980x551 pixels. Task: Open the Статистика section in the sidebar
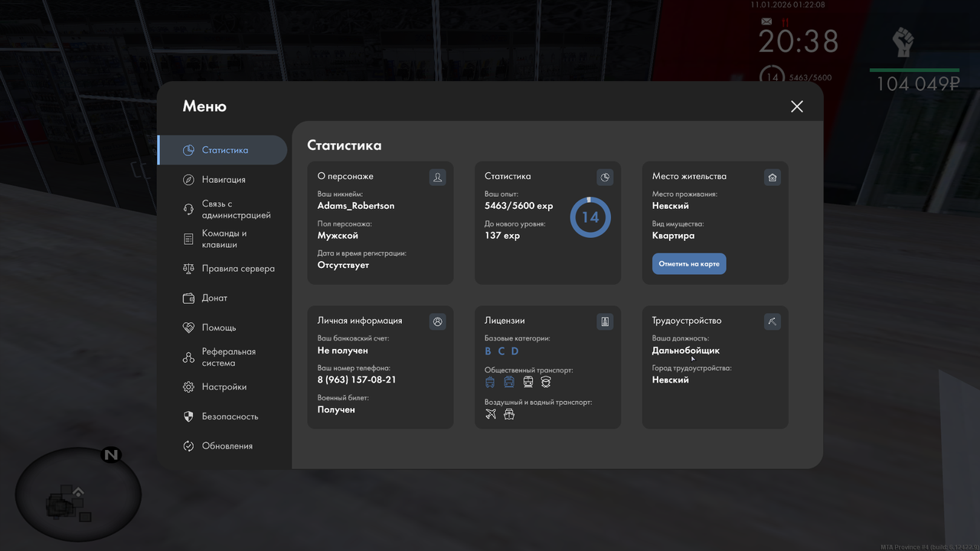click(x=223, y=150)
